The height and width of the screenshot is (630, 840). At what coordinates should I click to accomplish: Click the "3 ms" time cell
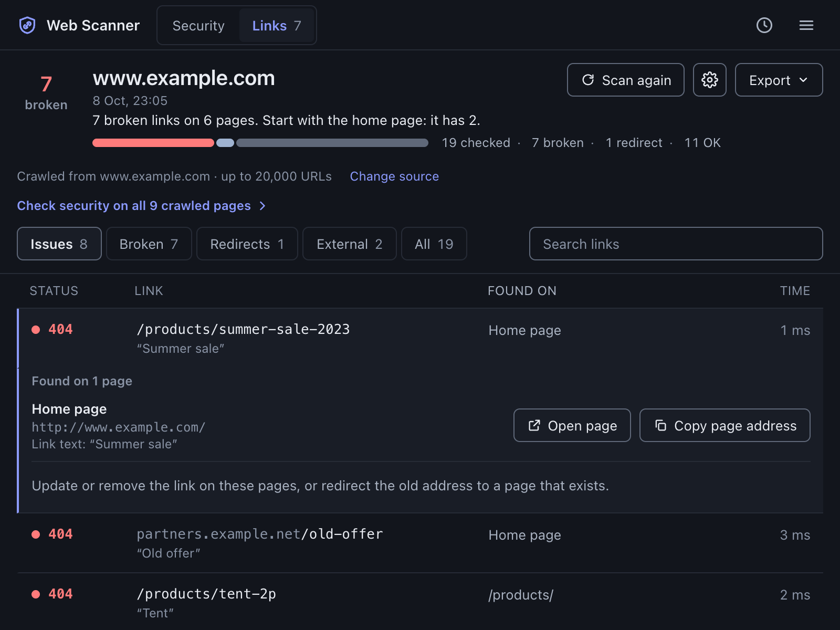pyautogui.click(x=795, y=535)
